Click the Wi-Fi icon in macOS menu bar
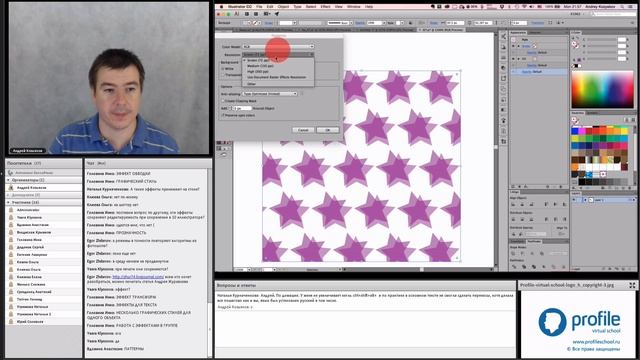Screen dimensions: 640x360 (x=524, y=7)
